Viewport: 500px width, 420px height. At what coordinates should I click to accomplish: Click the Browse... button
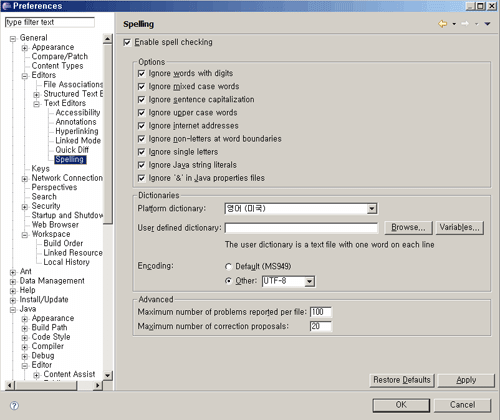click(408, 228)
